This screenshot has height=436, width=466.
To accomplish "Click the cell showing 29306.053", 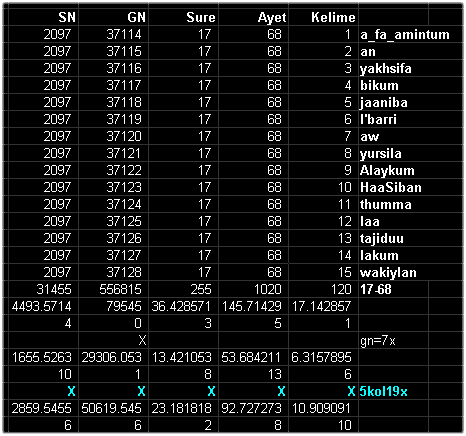I will pyautogui.click(x=113, y=357).
